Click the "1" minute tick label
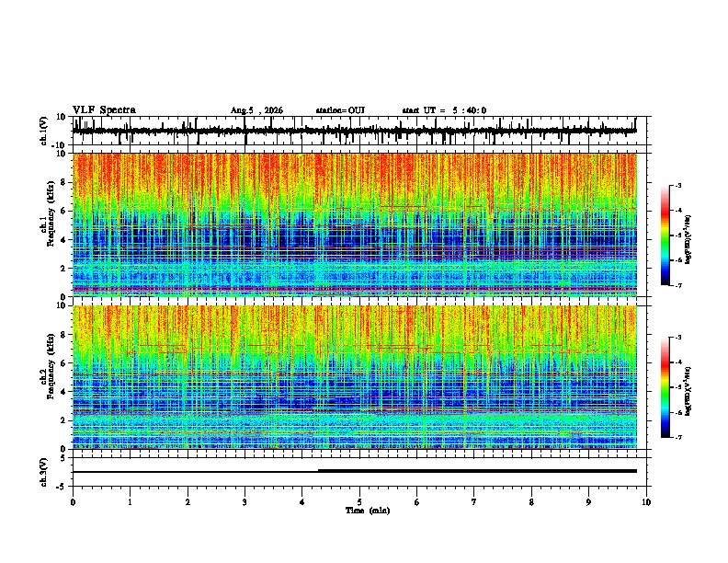Screen dimensions: 728x563 tap(130, 502)
